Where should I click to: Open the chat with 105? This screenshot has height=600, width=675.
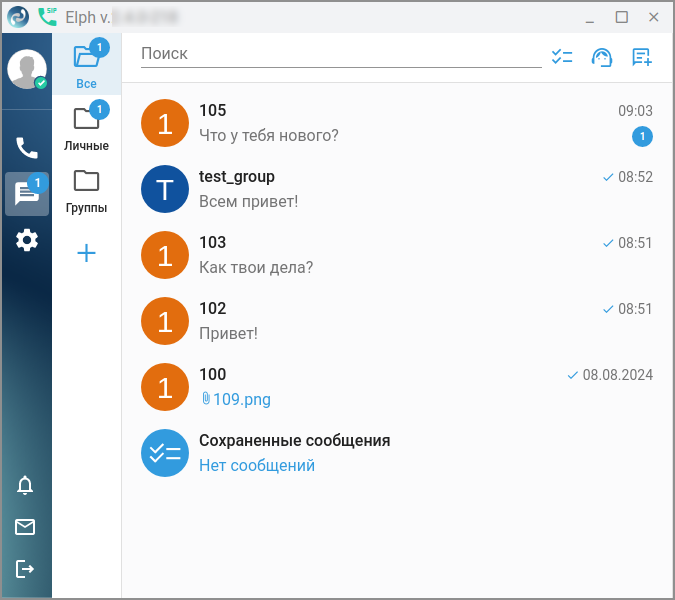[396, 123]
